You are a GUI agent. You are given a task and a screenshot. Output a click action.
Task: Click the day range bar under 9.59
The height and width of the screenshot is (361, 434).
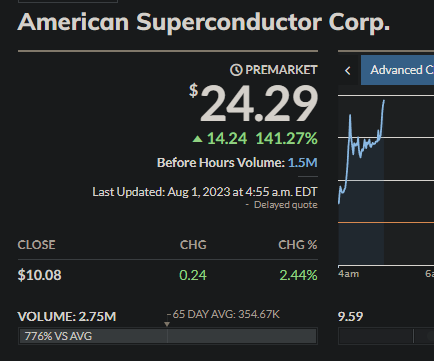(x=386, y=336)
